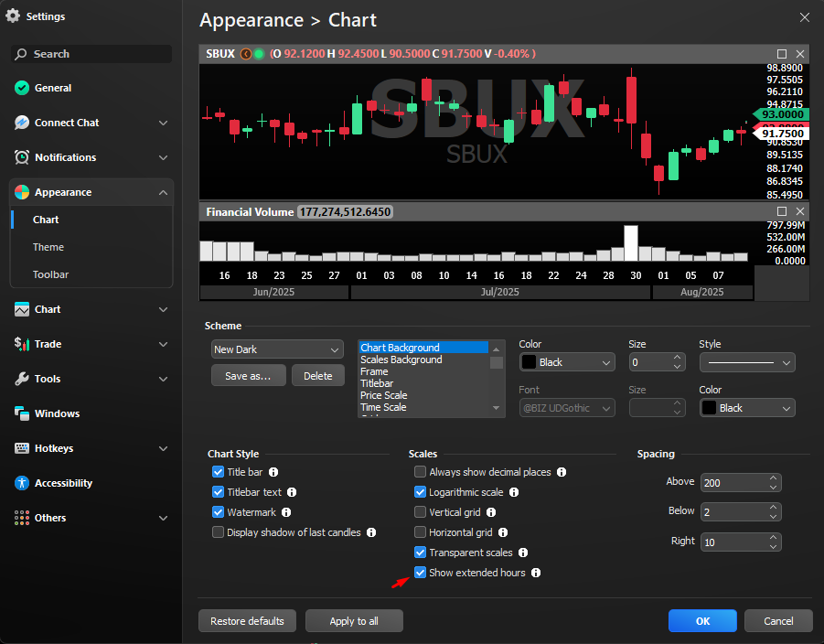Click the Apply to all button
Screen dimensions: 824x644
tap(354, 621)
